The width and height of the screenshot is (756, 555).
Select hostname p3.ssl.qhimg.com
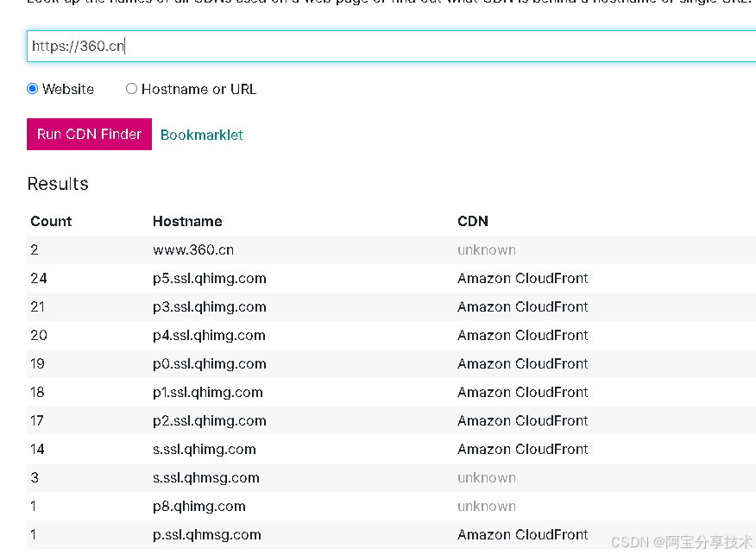[x=209, y=306]
